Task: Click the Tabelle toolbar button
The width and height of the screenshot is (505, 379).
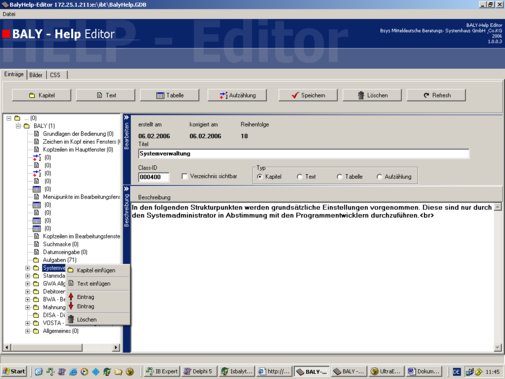Action: click(x=170, y=95)
